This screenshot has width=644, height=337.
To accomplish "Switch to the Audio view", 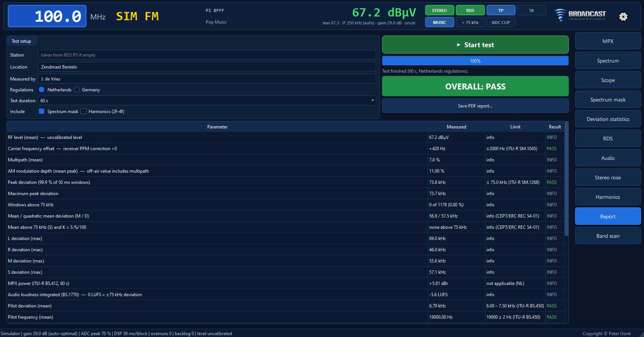I will tap(608, 158).
